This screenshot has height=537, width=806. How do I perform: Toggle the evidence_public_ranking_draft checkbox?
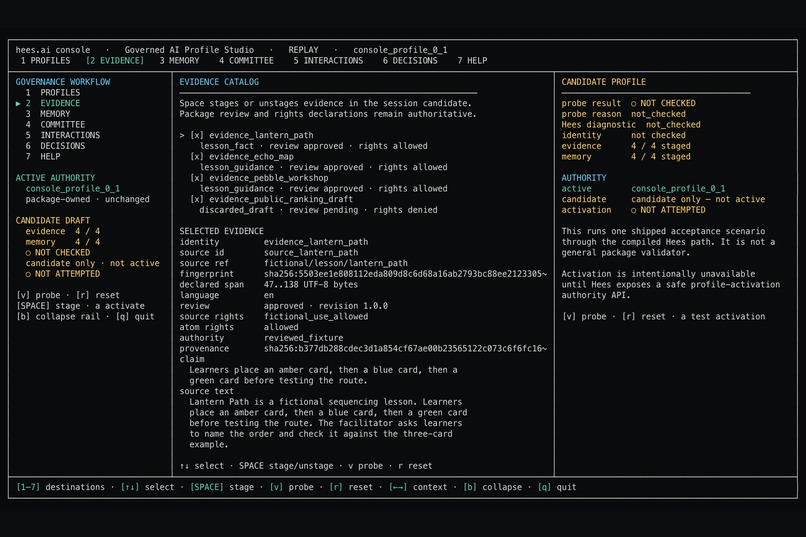(196, 199)
